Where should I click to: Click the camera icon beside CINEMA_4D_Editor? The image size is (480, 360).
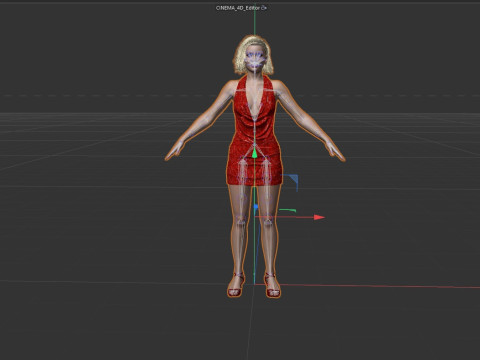(x=264, y=8)
